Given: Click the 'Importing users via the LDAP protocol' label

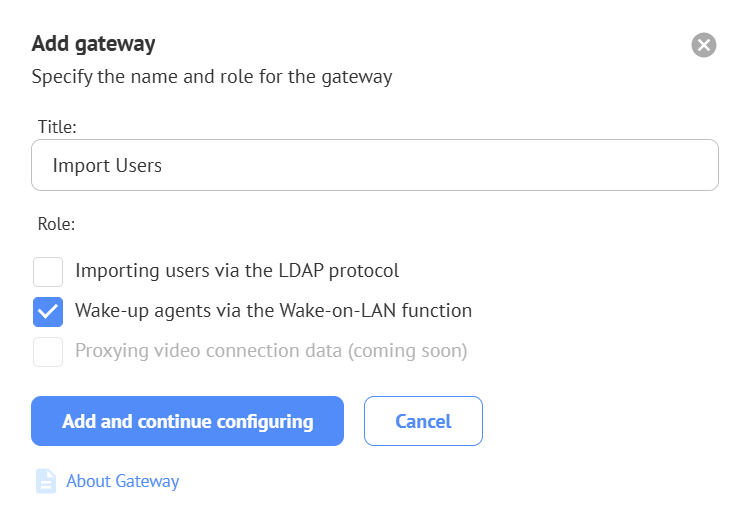Looking at the screenshot, I should tap(237, 271).
